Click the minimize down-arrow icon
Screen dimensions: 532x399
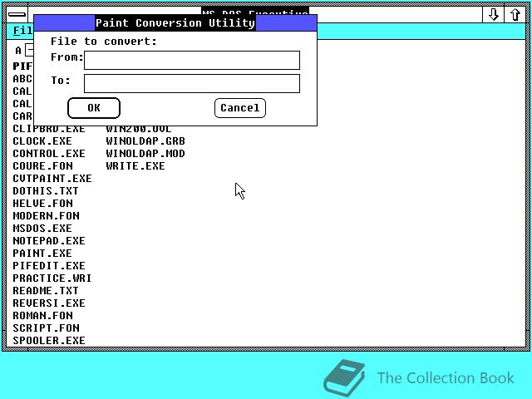tap(493, 15)
